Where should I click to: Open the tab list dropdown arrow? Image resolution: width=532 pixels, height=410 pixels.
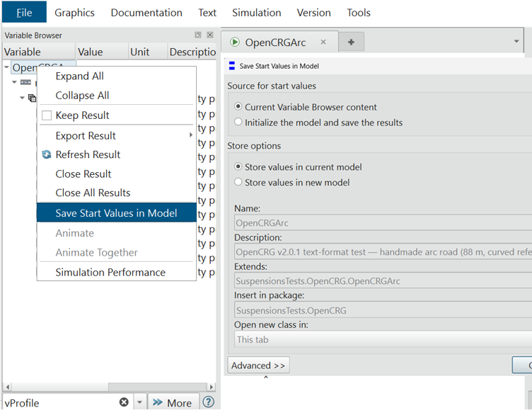pyautogui.click(x=516, y=42)
